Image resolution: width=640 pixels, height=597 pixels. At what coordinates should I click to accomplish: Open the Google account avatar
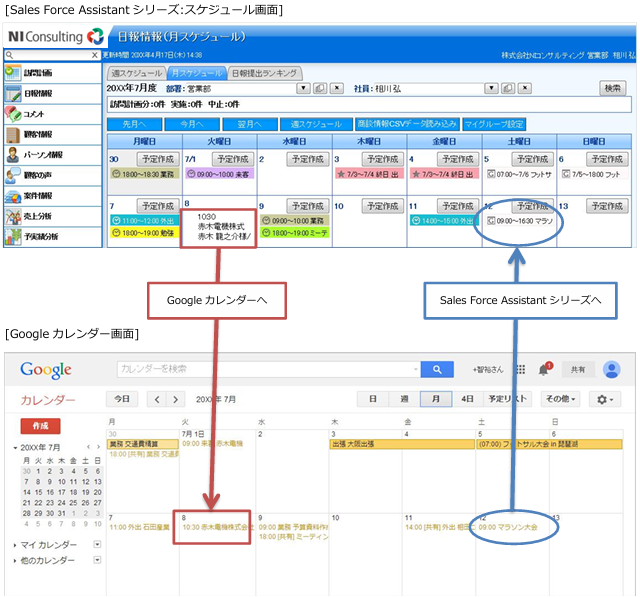point(611,369)
